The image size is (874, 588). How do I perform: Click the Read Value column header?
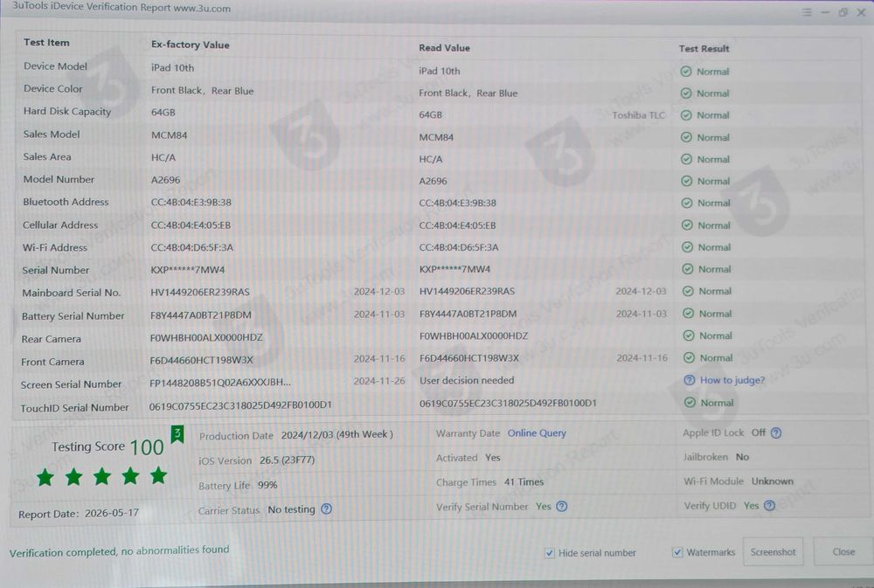[444, 48]
